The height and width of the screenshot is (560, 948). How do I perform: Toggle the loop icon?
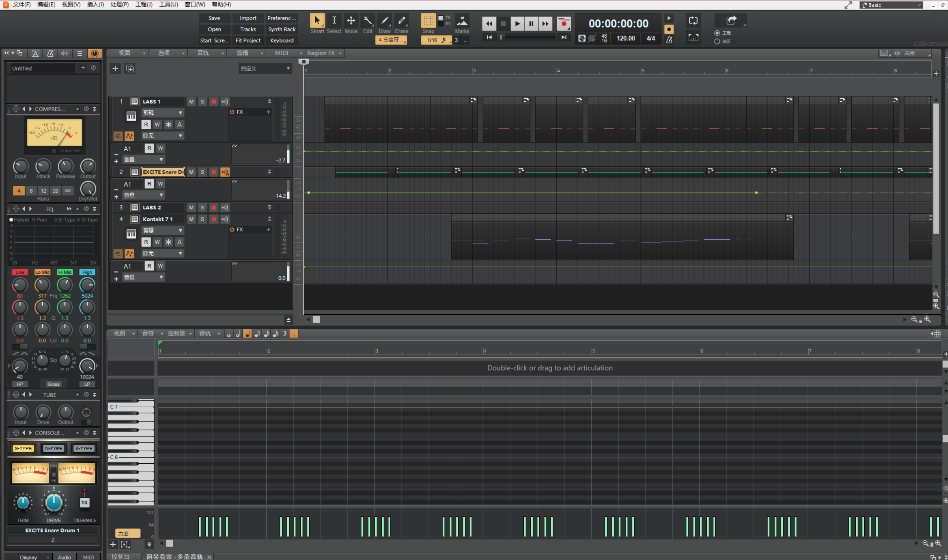tap(693, 21)
